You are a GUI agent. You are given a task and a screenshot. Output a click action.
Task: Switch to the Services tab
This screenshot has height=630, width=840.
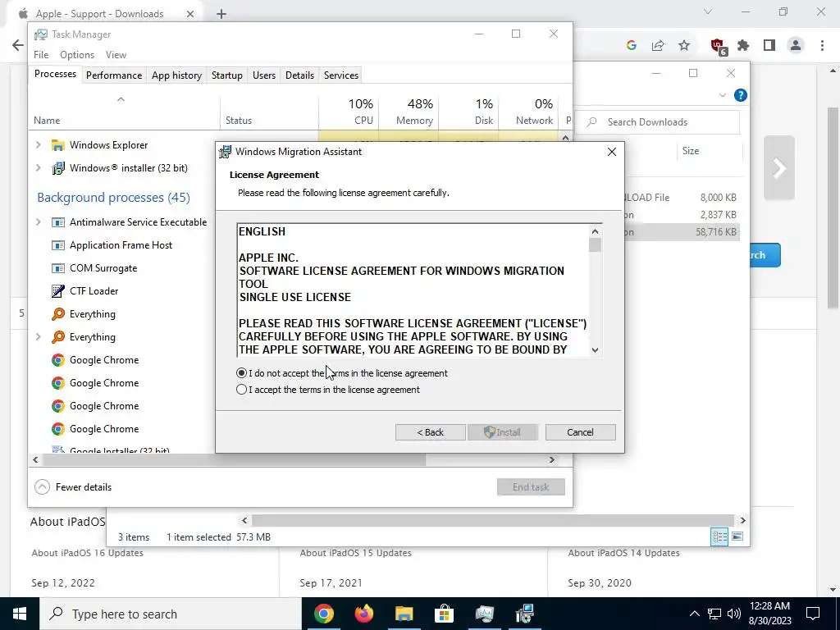point(341,75)
